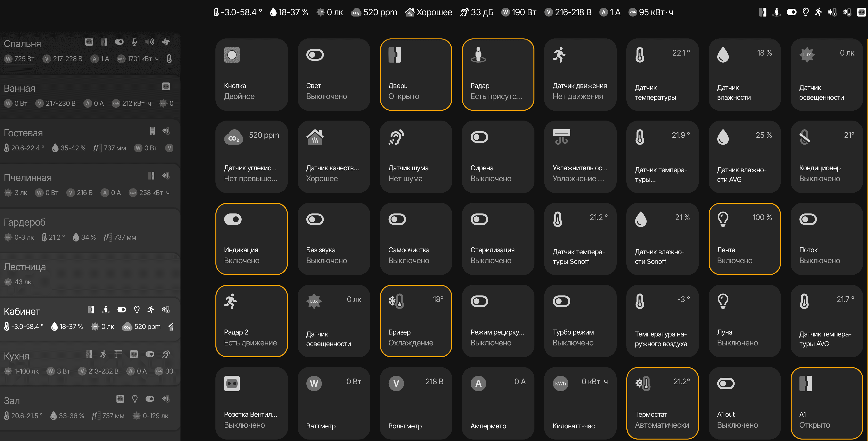Image resolution: width=868 pixels, height=441 pixels.
Task: Open the Гостевая room panel
Action: 23,133
